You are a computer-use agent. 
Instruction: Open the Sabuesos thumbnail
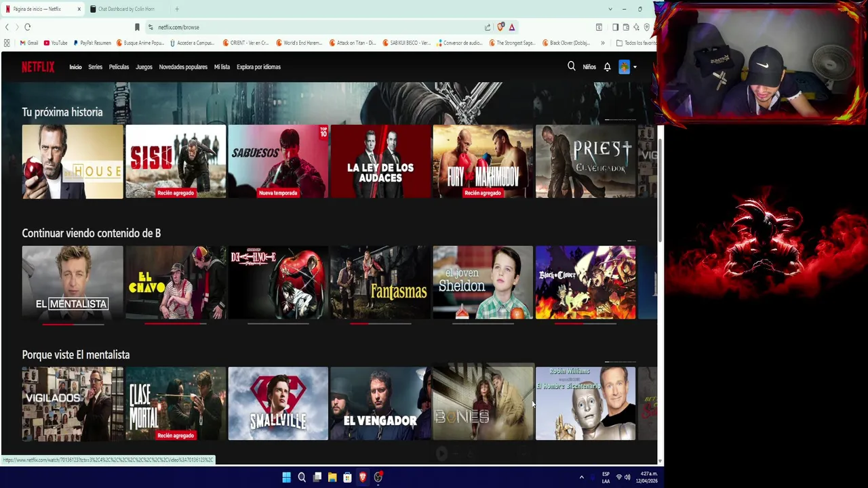[x=278, y=161]
